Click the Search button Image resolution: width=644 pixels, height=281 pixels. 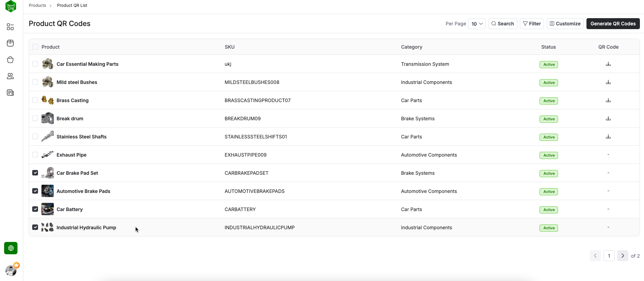pos(503,24)
